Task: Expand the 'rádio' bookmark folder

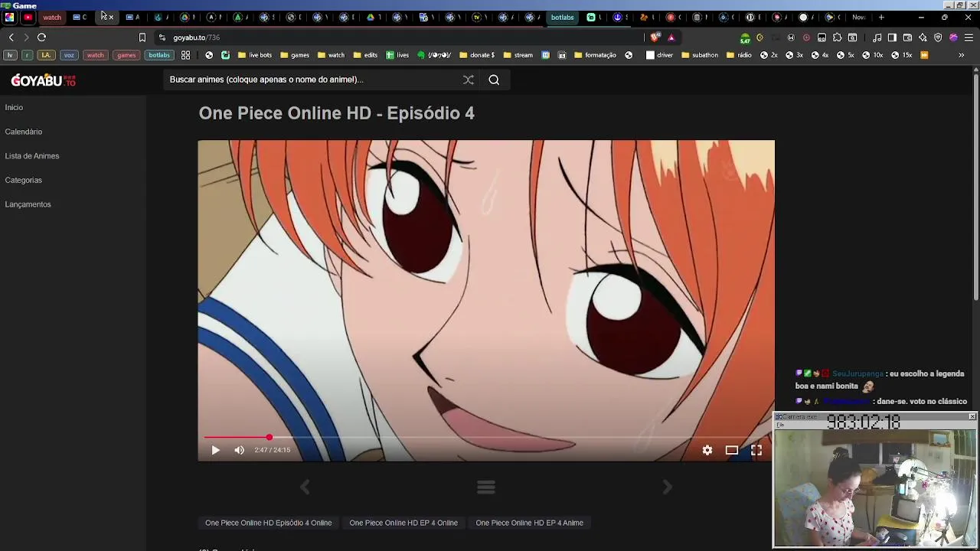Action: (x=739, y=55)
